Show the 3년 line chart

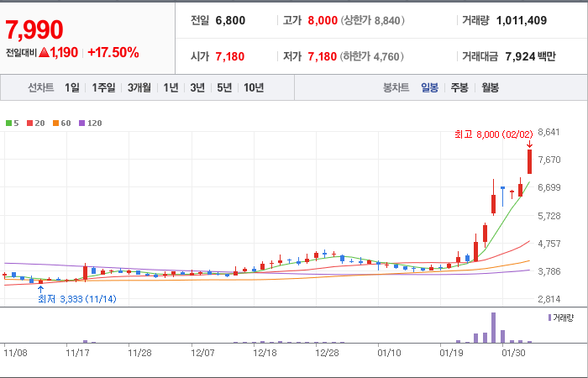click(197, 87)
